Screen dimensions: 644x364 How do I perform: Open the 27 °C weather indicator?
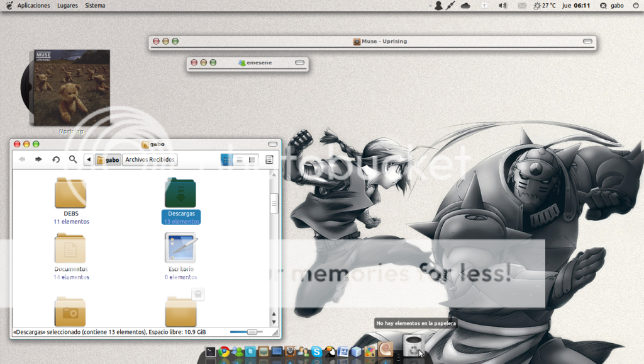pos(545,6)
